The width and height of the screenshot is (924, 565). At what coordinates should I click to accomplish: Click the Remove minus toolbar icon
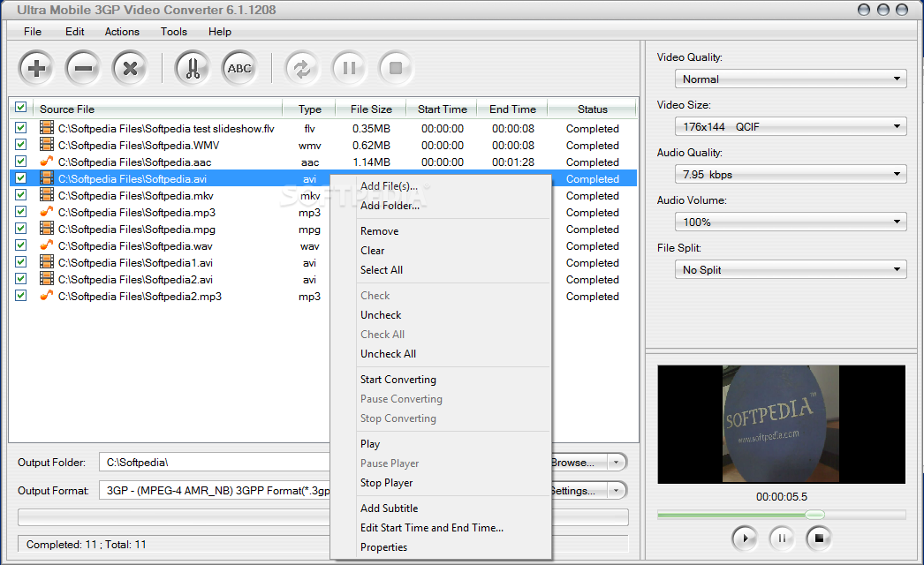(x=83, y=68)
